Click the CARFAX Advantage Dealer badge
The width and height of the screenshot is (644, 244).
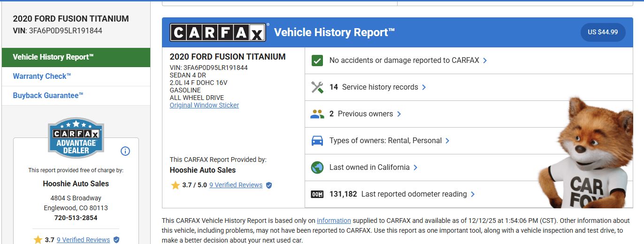pos(76,138)
